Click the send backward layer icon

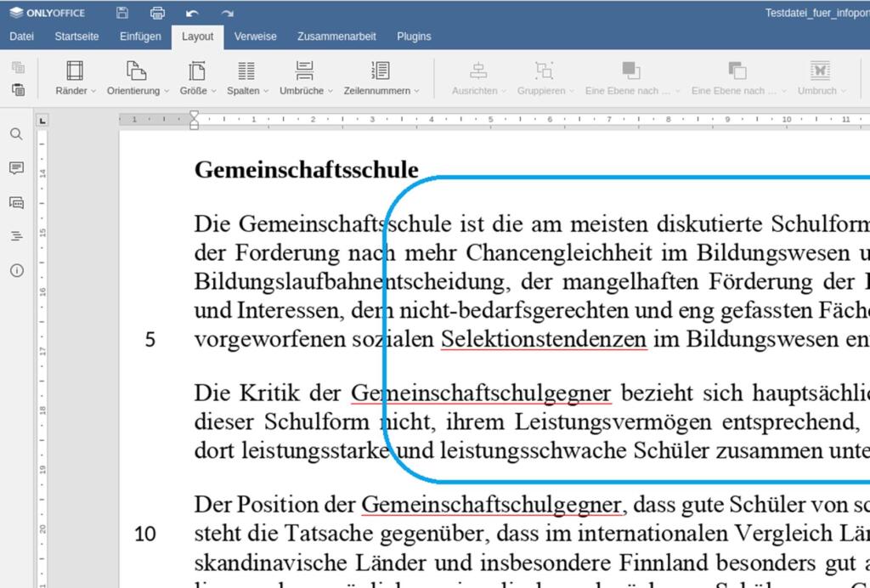click(737, 71)
